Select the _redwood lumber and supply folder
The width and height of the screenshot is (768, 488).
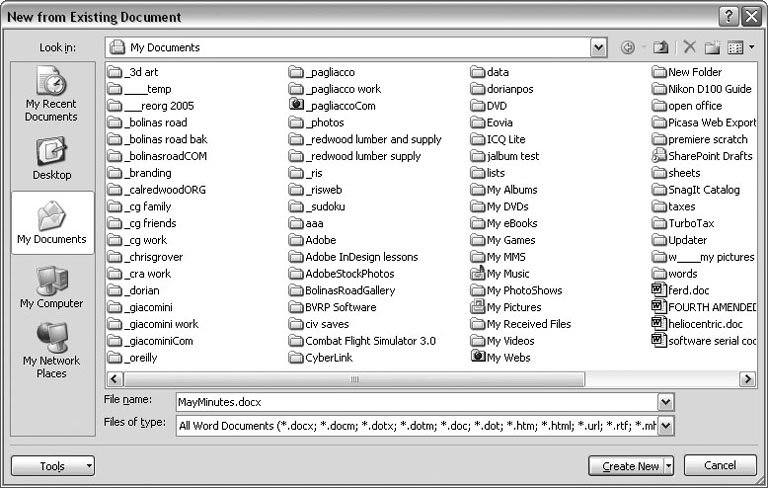click(365, 139)
